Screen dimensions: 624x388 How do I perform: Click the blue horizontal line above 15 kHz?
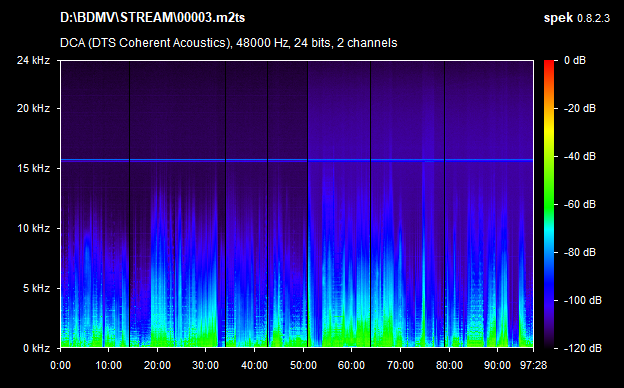pos(297,160)
